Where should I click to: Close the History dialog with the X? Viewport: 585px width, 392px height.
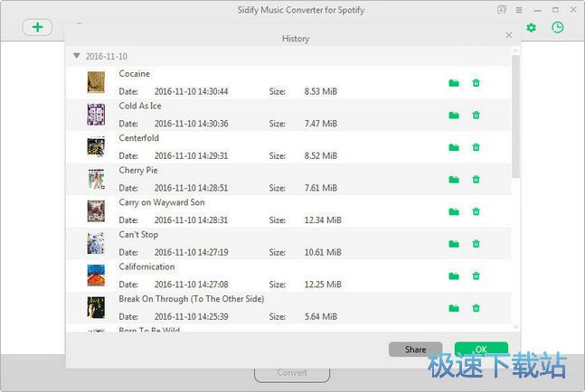[509, 35]
